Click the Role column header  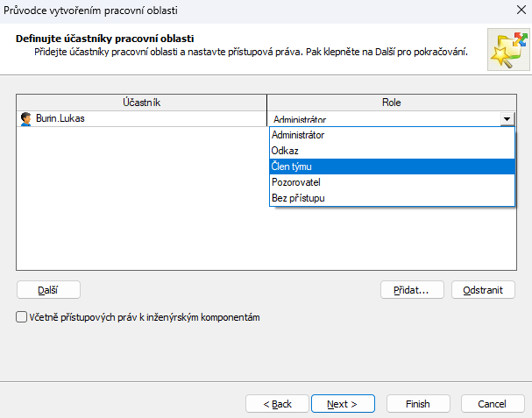tap(391, 103)
